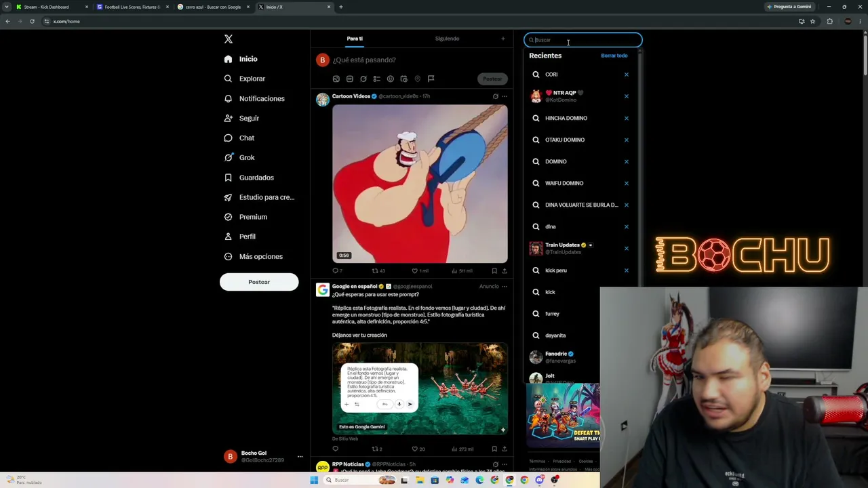868x488 pixels.
Task: Click the Buscar search field on X
Action: pyautogui.click(x=583, y=40)
